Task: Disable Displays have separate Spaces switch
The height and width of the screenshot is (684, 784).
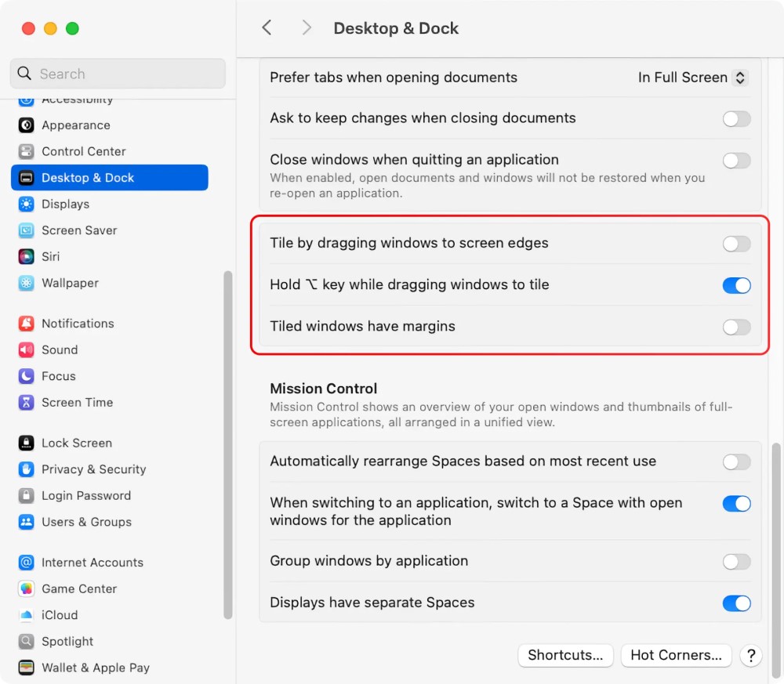Action: pyautogui.click(x=736, y=603)
